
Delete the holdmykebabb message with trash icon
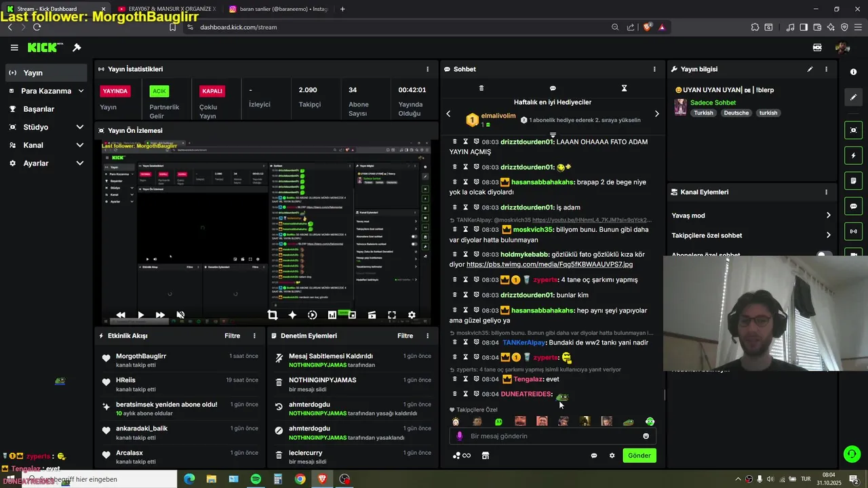point(455,254)
